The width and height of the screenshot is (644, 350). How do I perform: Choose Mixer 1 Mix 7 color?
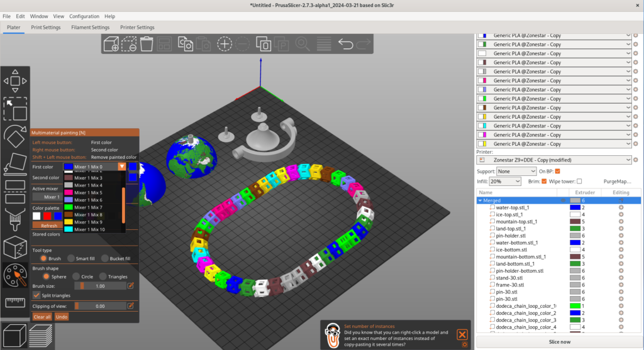pyautogui.click(x=88, y=207)
